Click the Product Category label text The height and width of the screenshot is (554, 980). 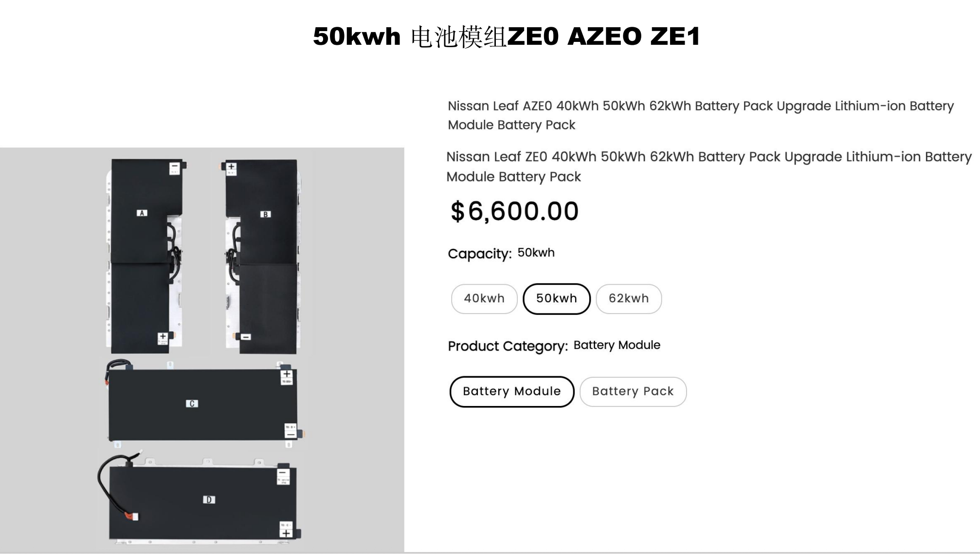click(508, 346)
